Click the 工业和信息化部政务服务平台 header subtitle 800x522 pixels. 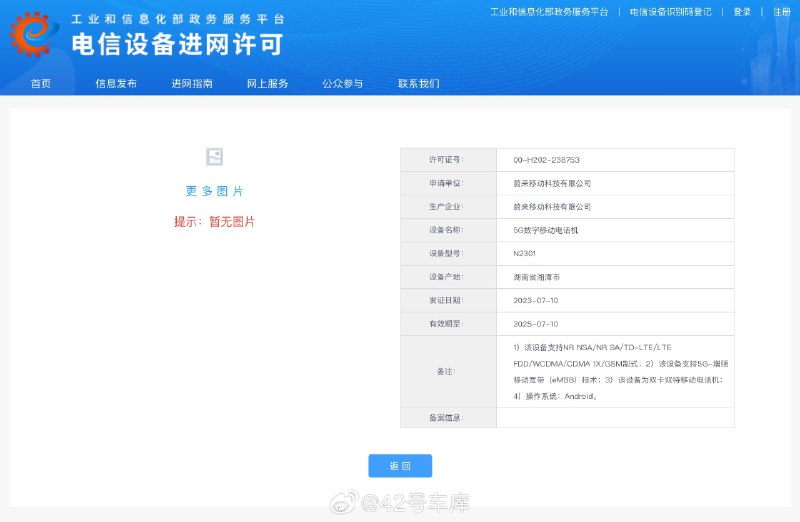point(178,19)
